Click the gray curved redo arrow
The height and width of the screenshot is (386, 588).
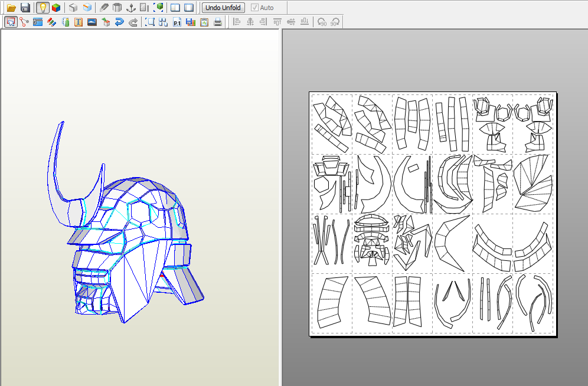point(133,22)
